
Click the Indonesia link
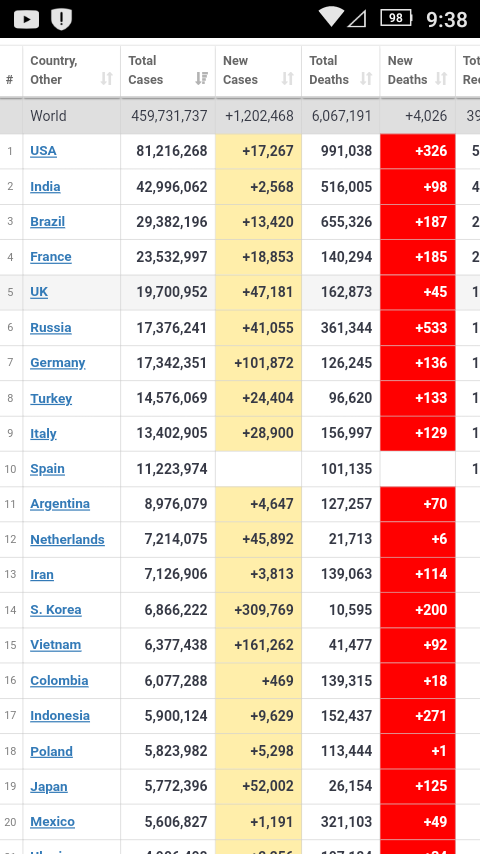(x=60, y=715)
